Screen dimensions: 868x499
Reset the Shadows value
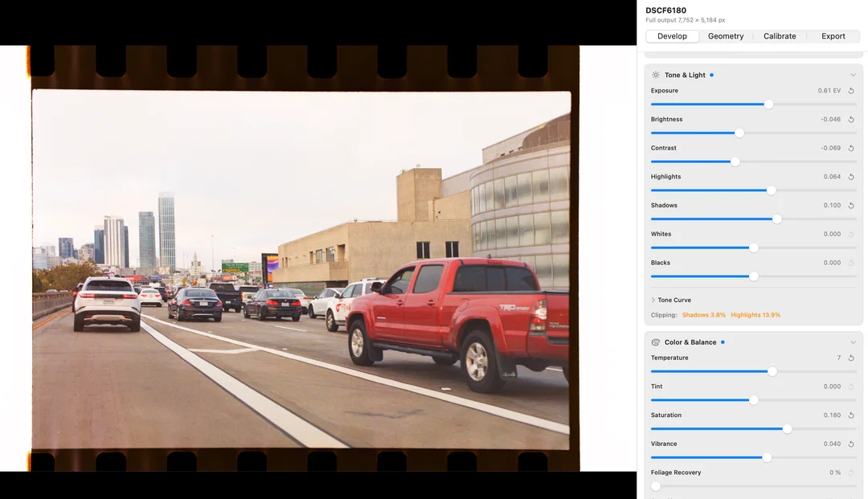851,205
